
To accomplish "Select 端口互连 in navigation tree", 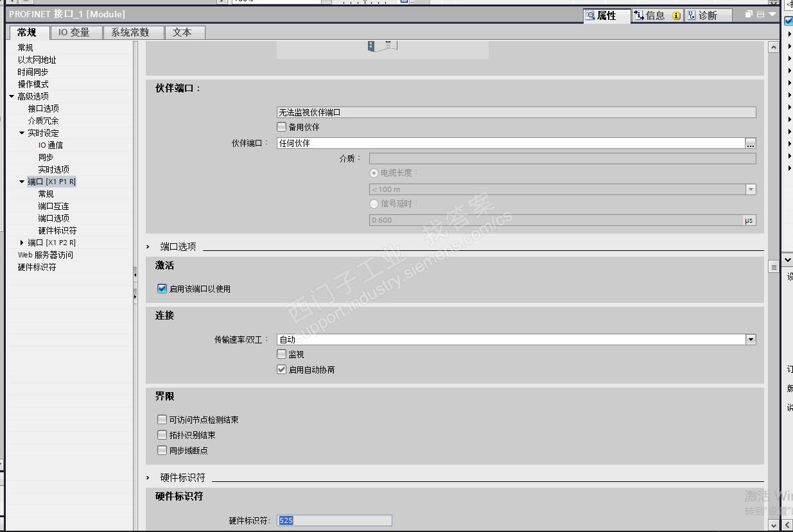I will (53, 206).
